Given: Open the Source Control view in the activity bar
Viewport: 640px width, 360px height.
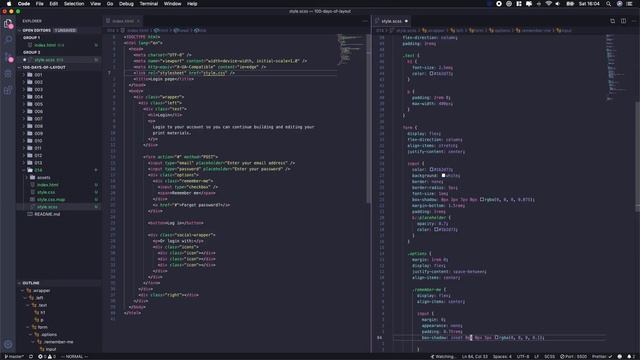Looking at the screenshot, I should [8, 57].
